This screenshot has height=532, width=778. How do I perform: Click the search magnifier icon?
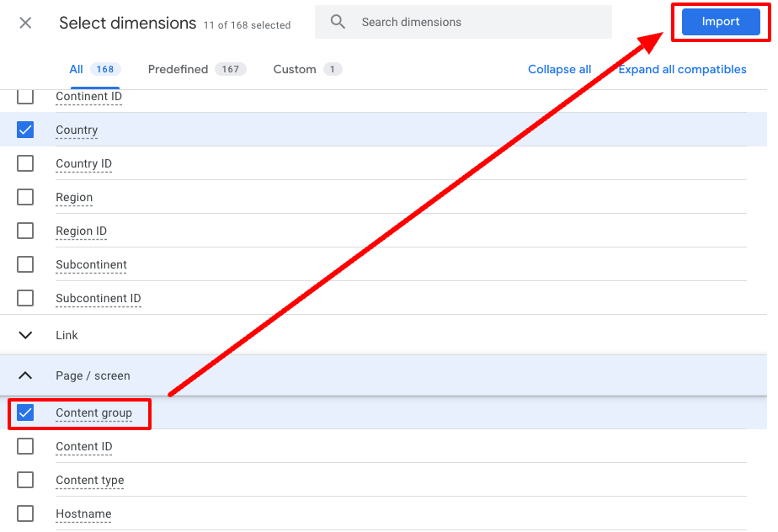338,22
